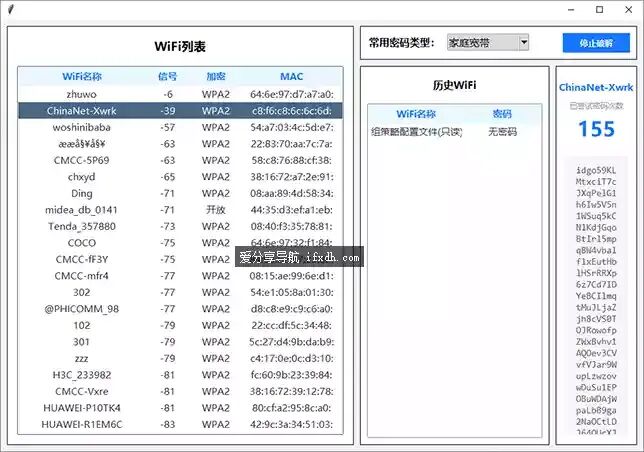644x452 pixels.
Task: Select the WiFi named 302
Action: [180, 292]
